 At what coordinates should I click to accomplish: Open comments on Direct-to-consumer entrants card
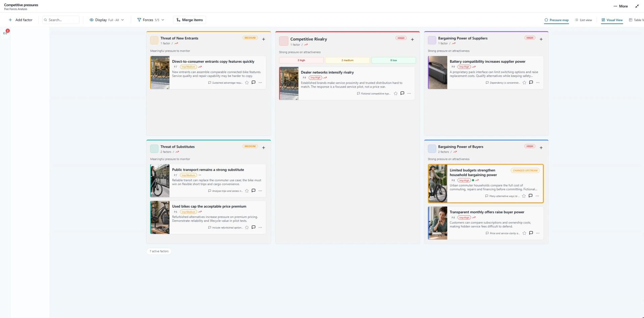coord(254,82)
